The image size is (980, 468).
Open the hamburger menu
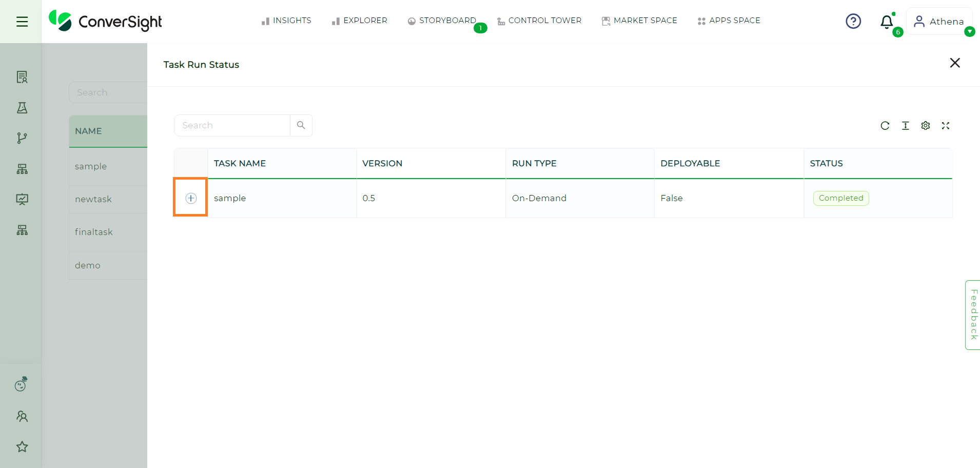click(22, 22)
